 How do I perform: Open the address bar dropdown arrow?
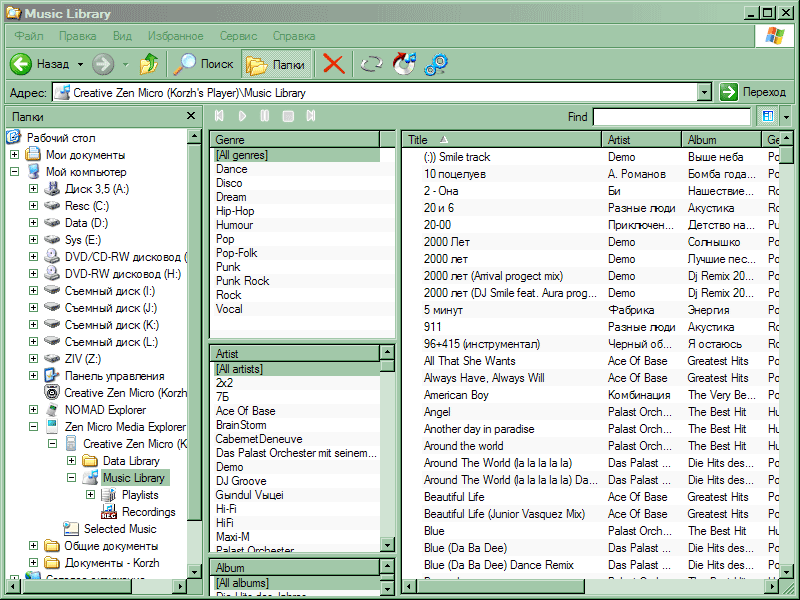704,92
